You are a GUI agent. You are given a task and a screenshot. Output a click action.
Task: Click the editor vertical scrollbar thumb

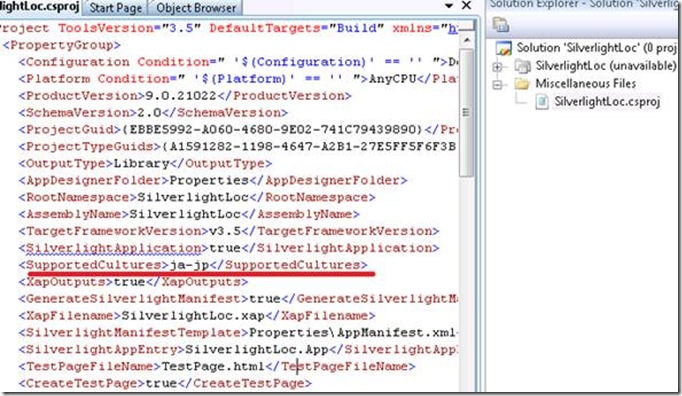(x=467, y=113)
